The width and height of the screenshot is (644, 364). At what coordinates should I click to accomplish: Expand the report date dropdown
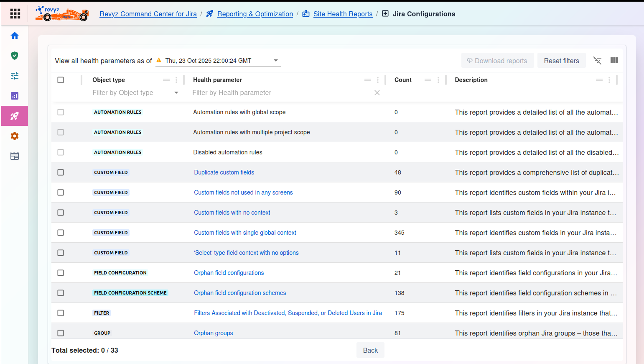275,61
